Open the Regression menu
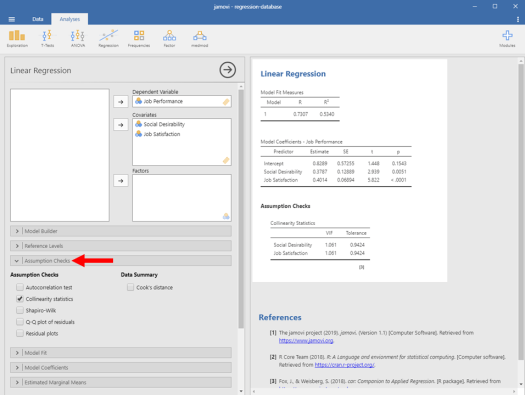525x395 pixels. 108,38
